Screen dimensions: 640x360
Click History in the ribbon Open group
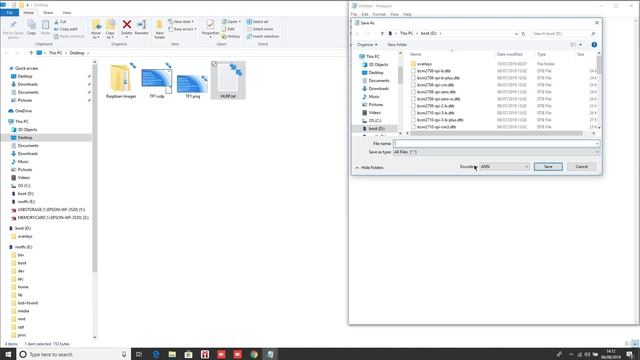(x=231, y=36)
